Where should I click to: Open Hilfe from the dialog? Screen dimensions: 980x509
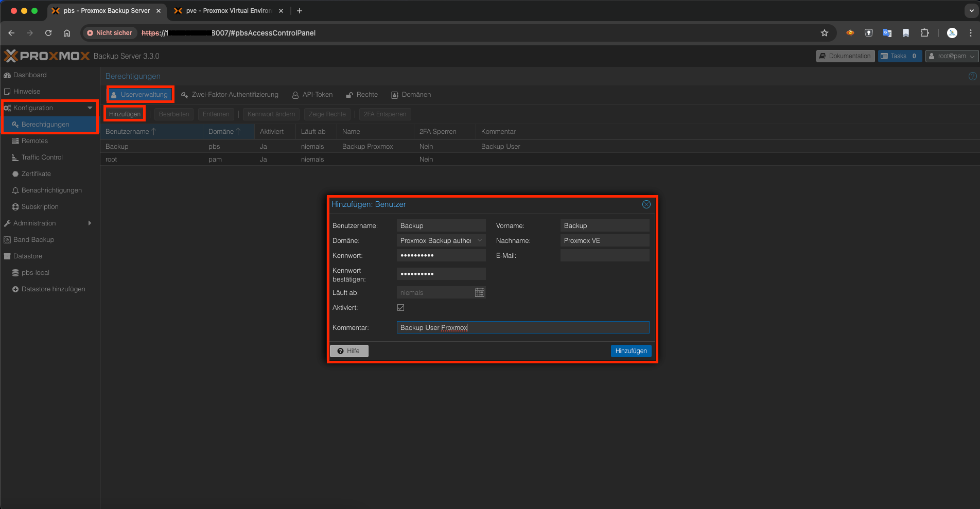point(348,350)
